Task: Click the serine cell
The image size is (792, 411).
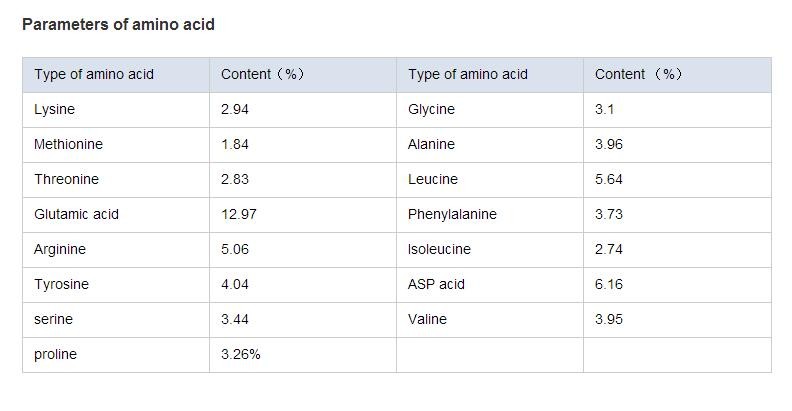Action: pos(53,319)
